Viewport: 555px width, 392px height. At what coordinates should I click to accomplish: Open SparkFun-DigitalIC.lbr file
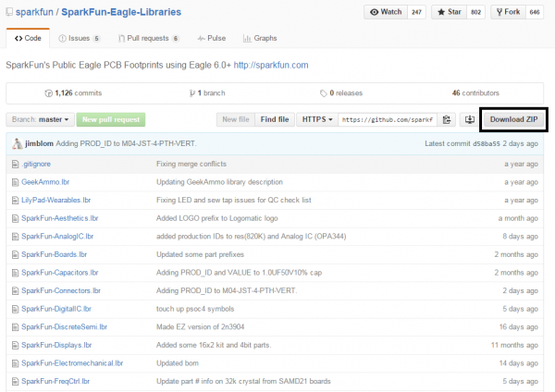56,309
